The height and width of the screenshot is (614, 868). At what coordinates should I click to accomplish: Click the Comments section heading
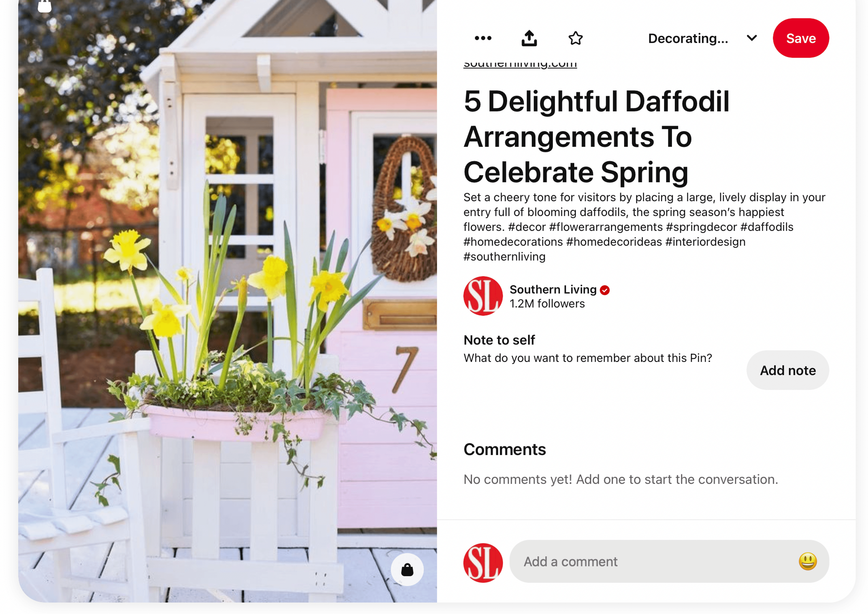[505, 449]
